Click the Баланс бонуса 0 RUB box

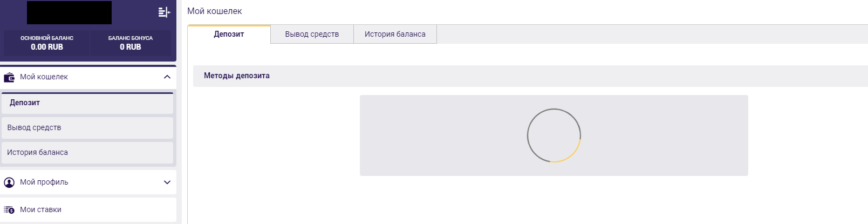131,43
